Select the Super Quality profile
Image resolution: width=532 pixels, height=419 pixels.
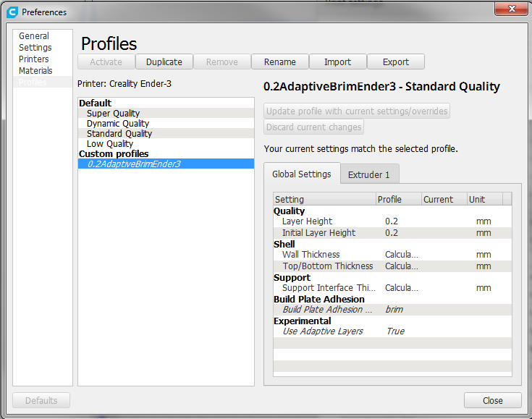coord(113,114)
